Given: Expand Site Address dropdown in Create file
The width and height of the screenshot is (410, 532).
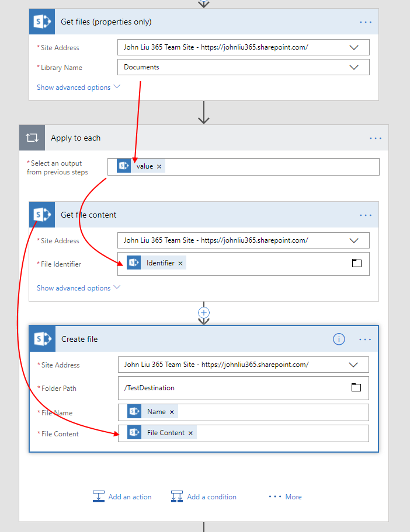Looking at the screenshot, I should click(x=353, y=365).
